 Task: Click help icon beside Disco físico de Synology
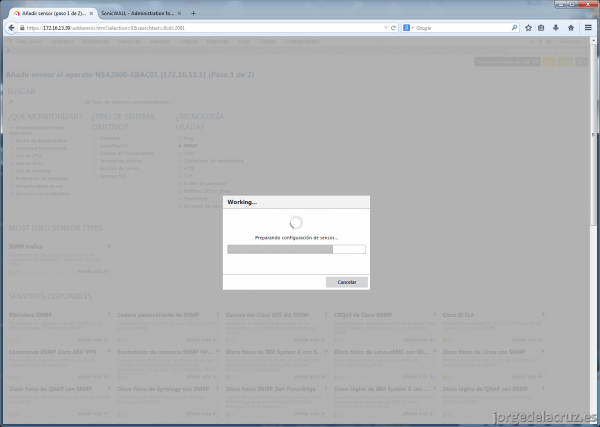(x=217, y=389)
